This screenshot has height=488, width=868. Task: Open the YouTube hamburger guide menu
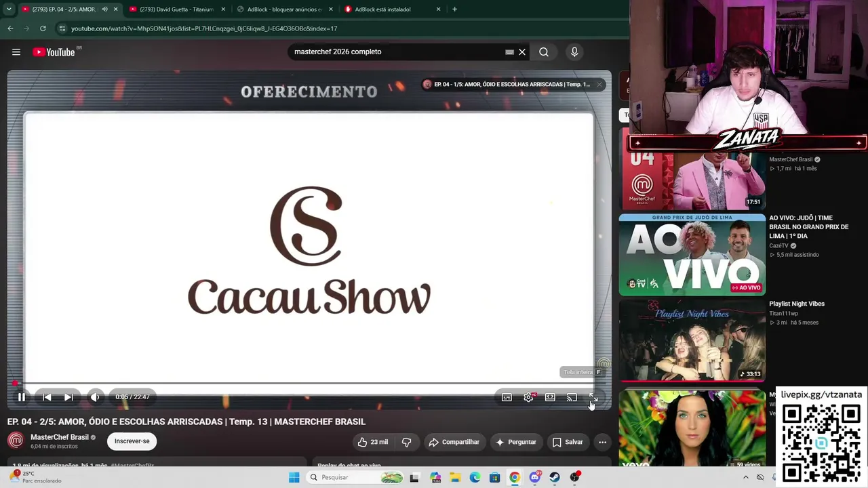[x=16, y=52]
